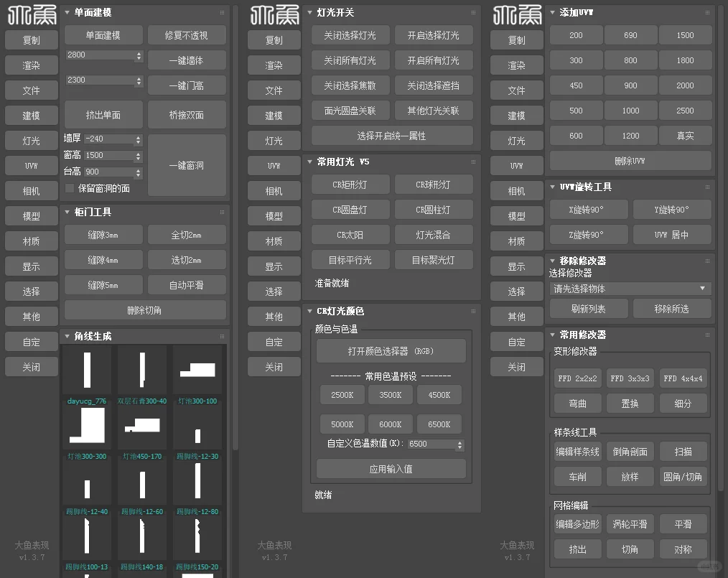
Task: Click the grip handle of 柜门工具 rollout
Action: click(x=222, y=212)
